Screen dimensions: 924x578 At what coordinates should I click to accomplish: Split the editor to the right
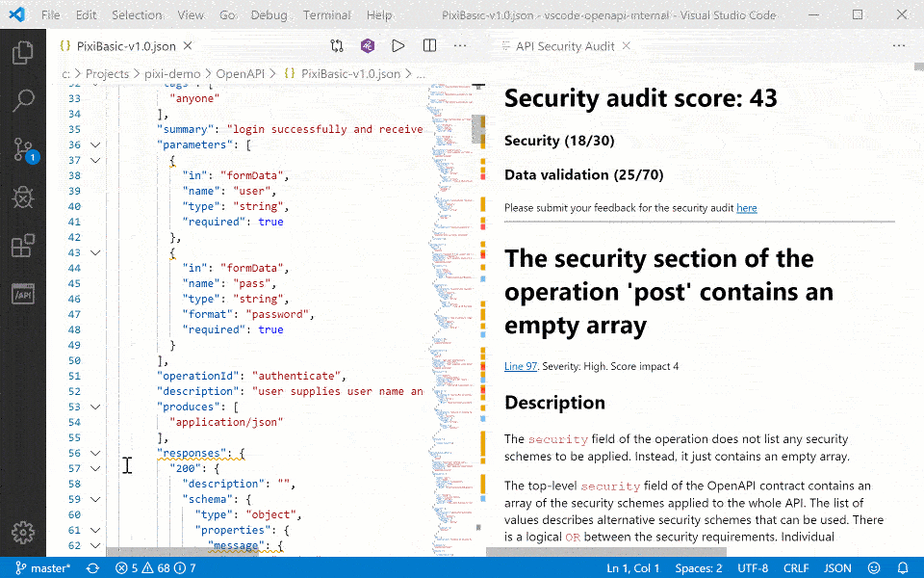(x=429, y=46)
